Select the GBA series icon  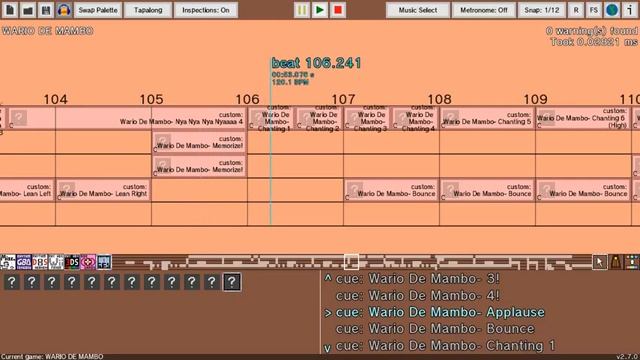[x=24, y=262]
